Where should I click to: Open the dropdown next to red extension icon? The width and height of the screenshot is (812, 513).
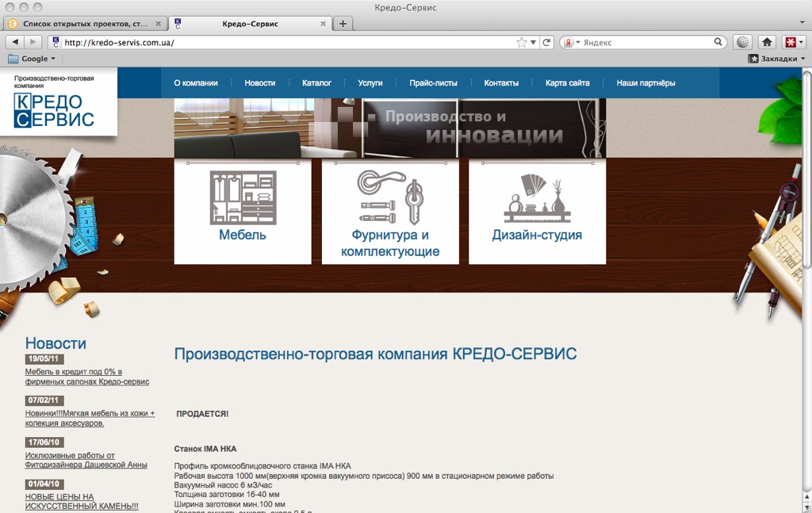tap(802, 43)
